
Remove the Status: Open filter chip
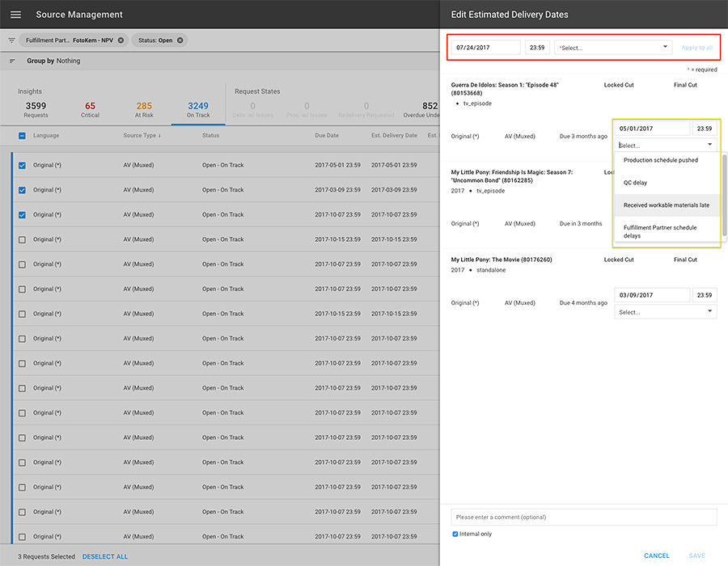click(x=180, y=40)
